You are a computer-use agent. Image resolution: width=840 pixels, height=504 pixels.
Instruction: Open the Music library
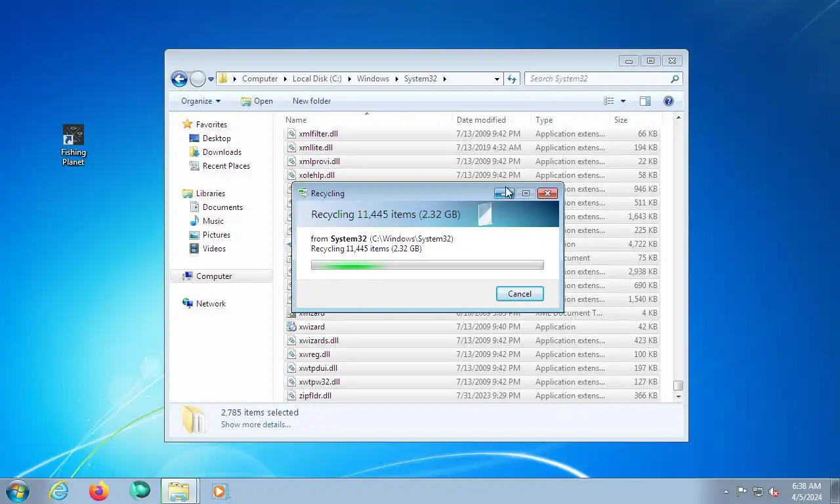click(213, 221)
